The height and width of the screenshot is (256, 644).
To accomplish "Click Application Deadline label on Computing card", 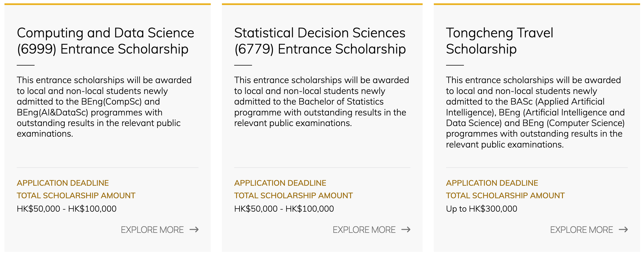I will 63,183.
